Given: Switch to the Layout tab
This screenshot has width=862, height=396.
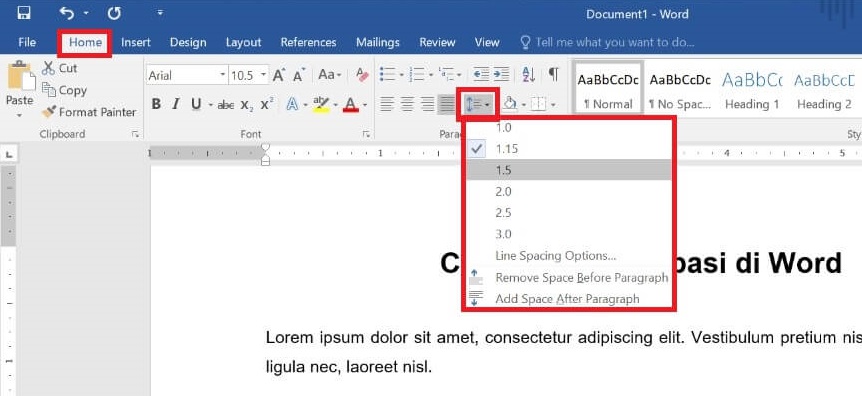Looking at the screenshot, I should pyautogui.click(x=244, y=42).
